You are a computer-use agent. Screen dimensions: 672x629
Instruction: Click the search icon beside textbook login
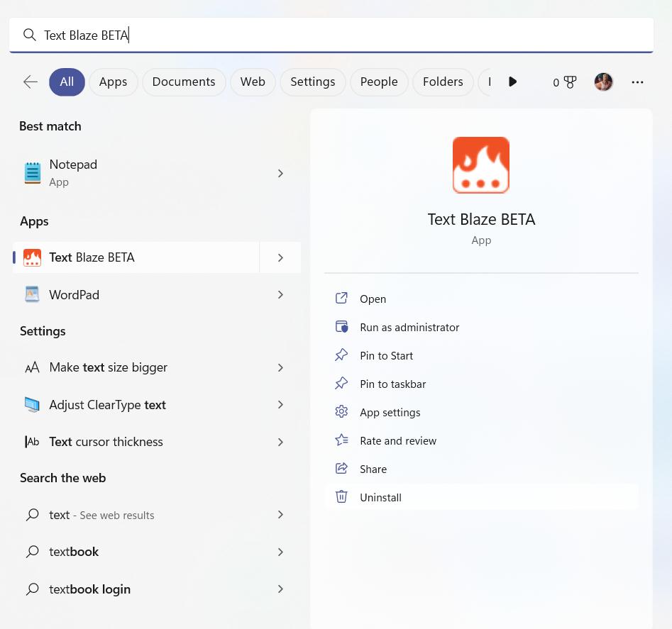pos(33,589)
